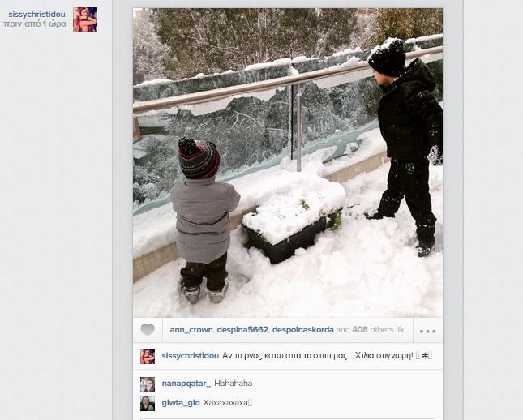Click sissychristidou avatar beside the caption

point(148,356)
